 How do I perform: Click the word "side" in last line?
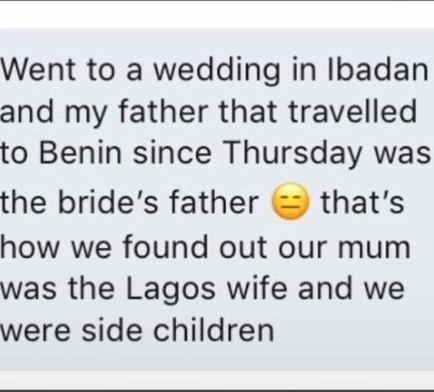tap(112, 330)
